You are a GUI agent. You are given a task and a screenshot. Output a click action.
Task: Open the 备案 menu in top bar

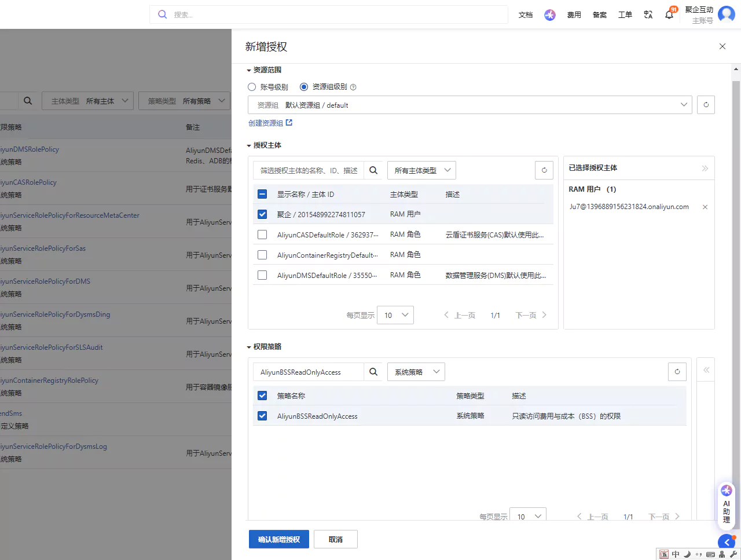pos(600,15)
